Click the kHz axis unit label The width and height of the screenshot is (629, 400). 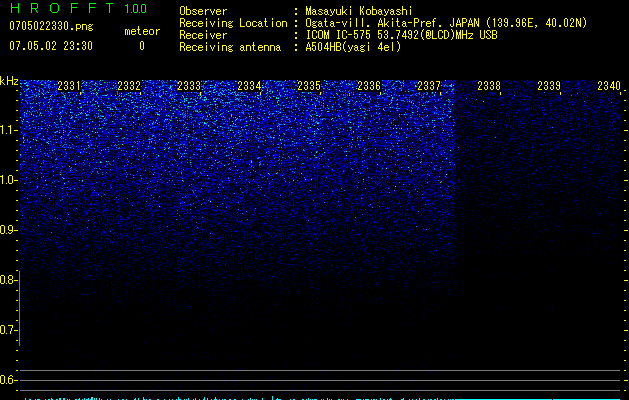point(9,81)
